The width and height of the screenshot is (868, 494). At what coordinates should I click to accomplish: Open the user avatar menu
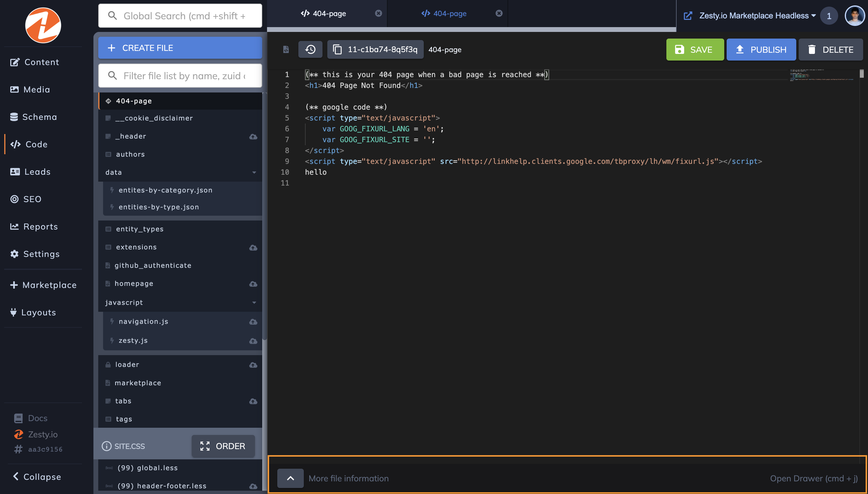coord(855,16)
